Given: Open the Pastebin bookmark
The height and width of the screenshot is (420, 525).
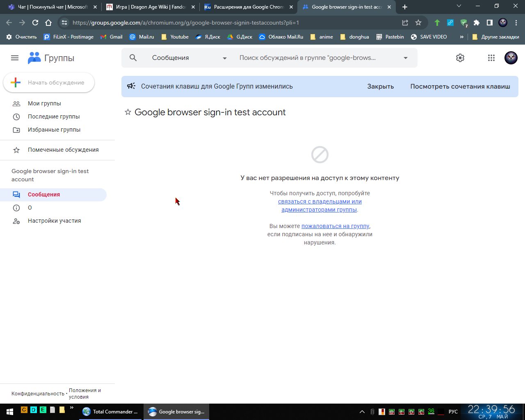Looking at the screenshot, I should point(390,37).
